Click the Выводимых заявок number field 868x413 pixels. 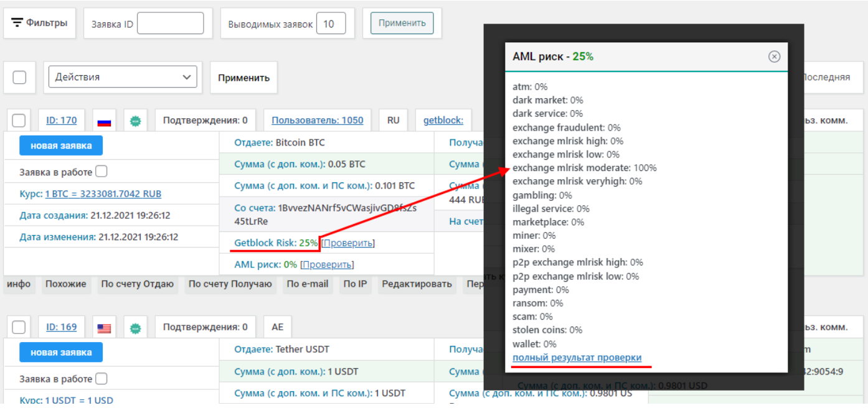point(331,24)
